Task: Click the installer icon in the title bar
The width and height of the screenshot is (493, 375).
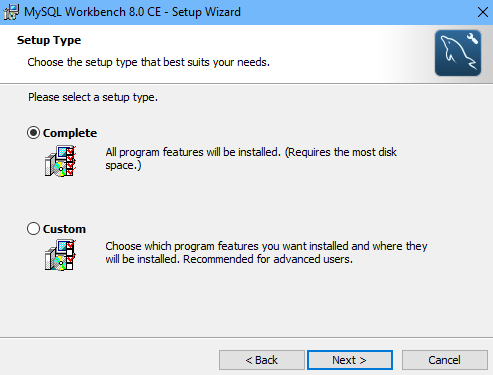Action: coord(11,12)
